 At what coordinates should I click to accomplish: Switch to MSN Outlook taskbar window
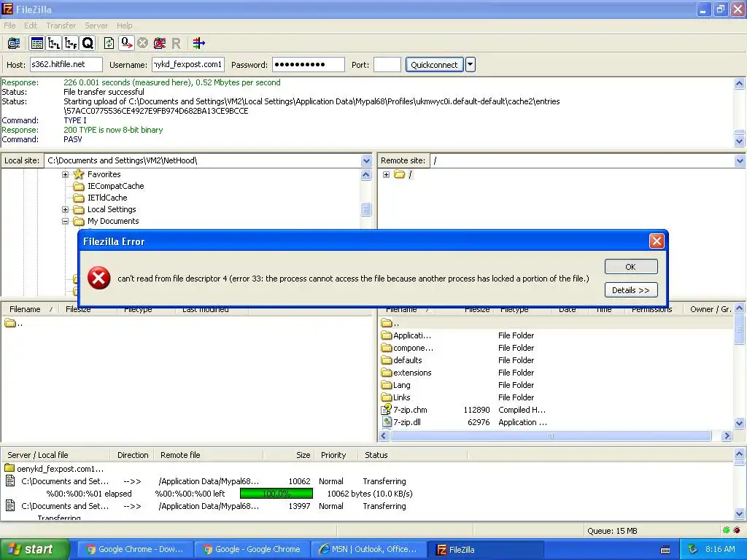(368, 549)
